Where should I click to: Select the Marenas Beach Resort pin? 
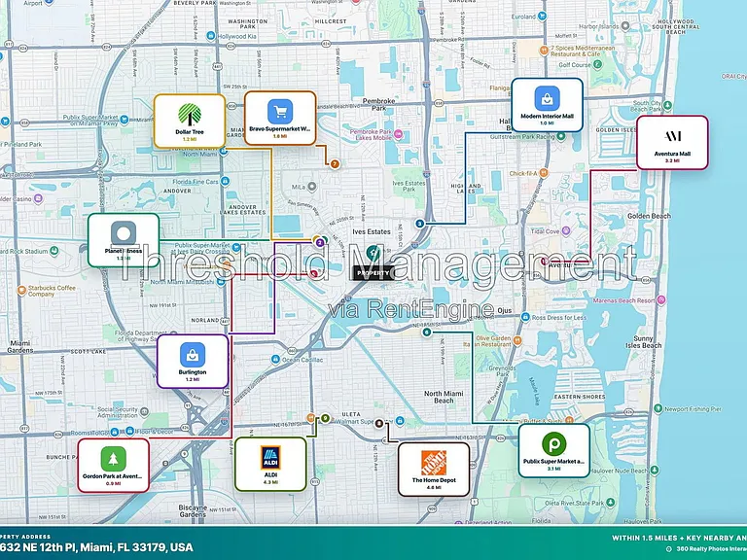pos(660,300)
